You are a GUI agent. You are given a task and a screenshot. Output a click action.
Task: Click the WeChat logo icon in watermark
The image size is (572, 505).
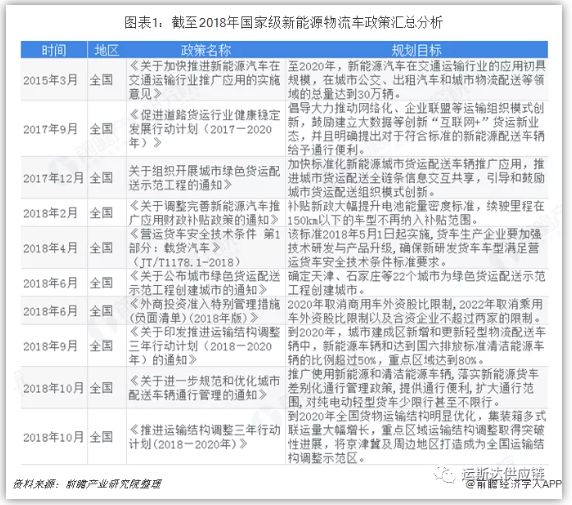pos(445,474)
